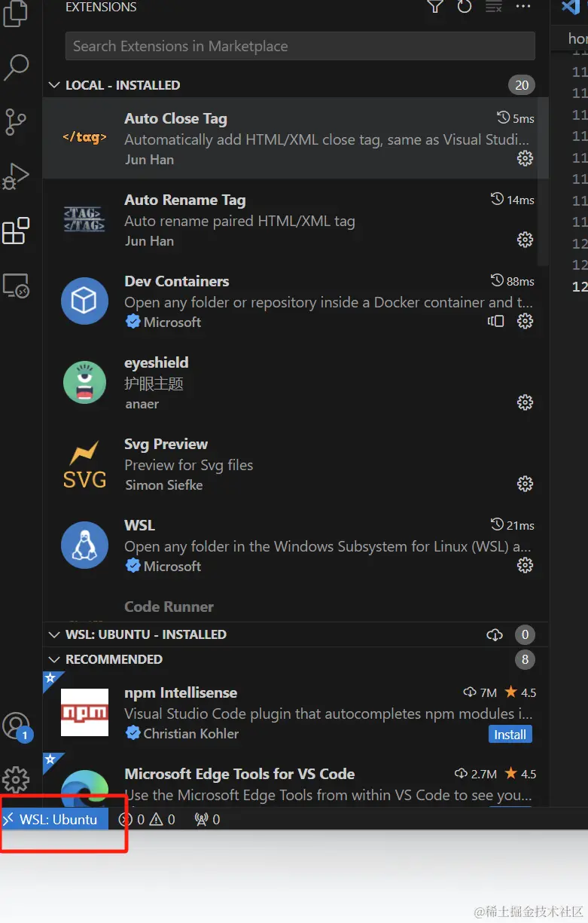This screenshot has height=923, width=588.
Task: Open manage gear for Svg Preview
Action: click(x=526, y=484)
